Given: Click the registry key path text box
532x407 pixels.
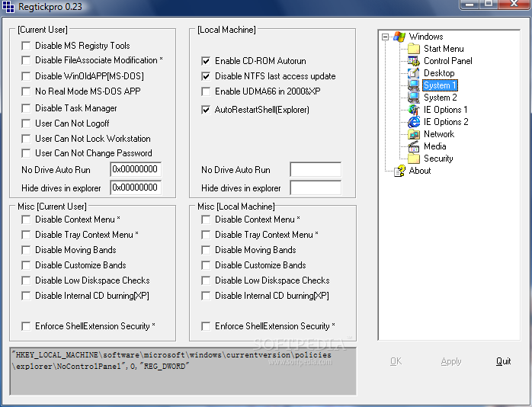Looking at the screenshot, I should click(183, 371).
